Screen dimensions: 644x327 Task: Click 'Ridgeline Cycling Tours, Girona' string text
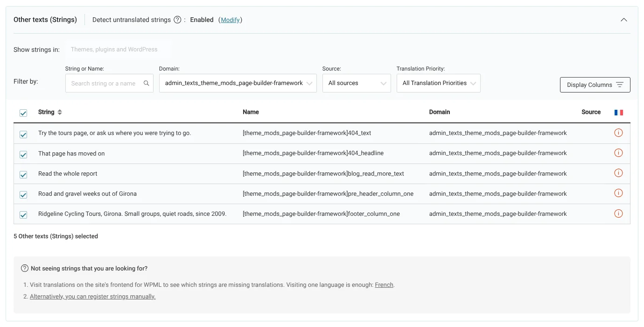132,214
